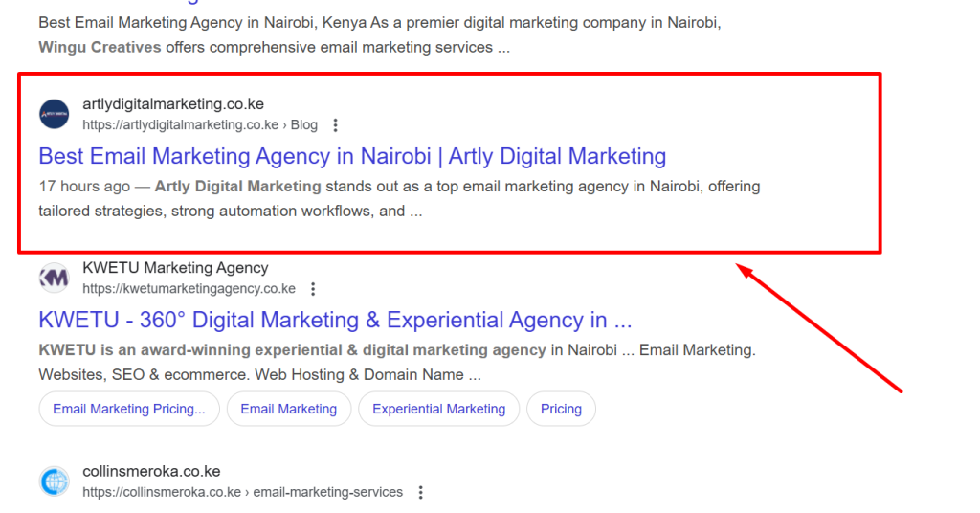
Task: Click the https://kwetumarketingagency.co.ke URL text
Action: click(x=189, y=289)
